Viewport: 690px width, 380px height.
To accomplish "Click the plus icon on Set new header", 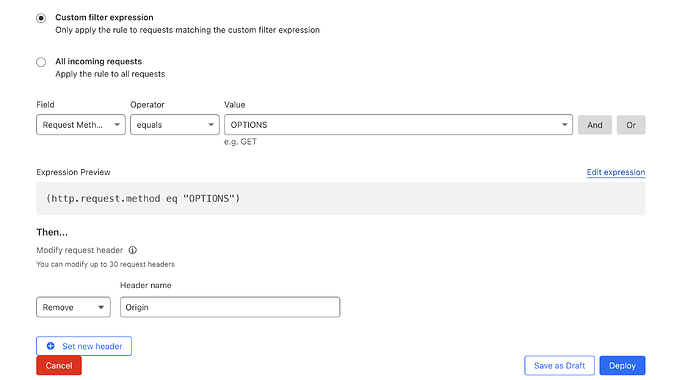I will pyautogui.click(x=51, y=346).
